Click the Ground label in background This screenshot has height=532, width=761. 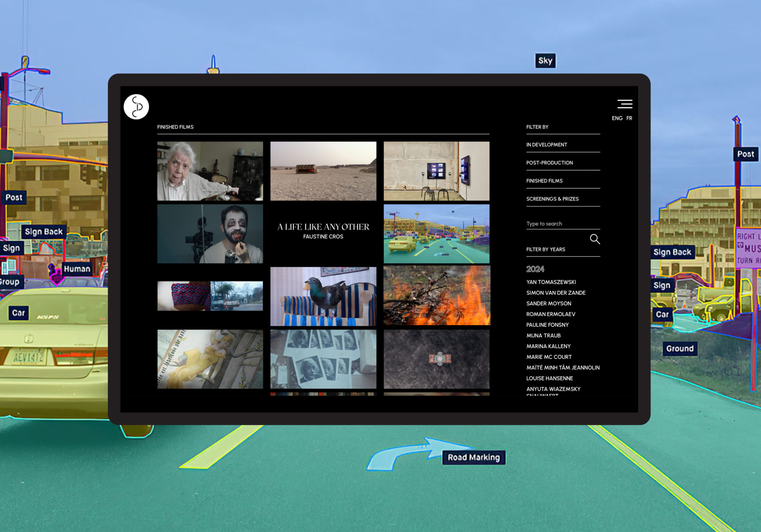(x=680, y=348)
